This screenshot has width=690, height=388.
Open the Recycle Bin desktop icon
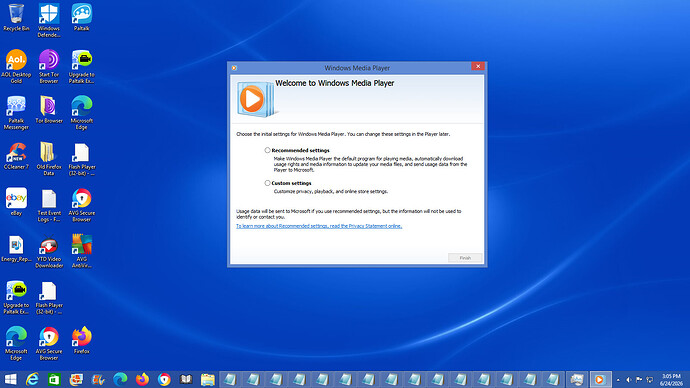(16, 18)
